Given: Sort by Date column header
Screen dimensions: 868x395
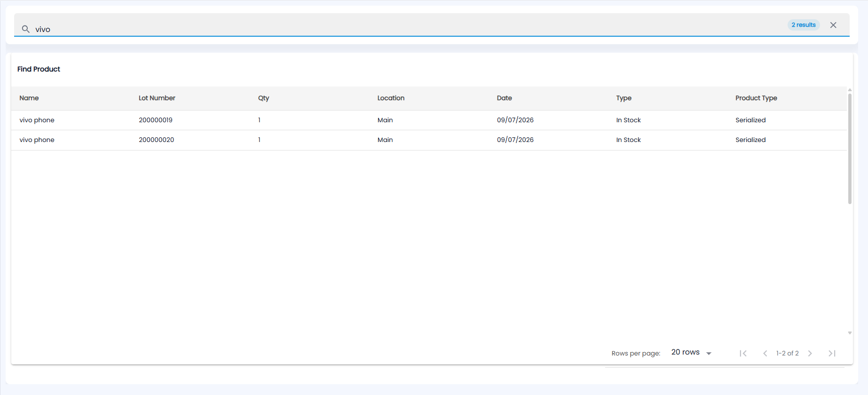Looking at the screenshot, I should point(505,98).
